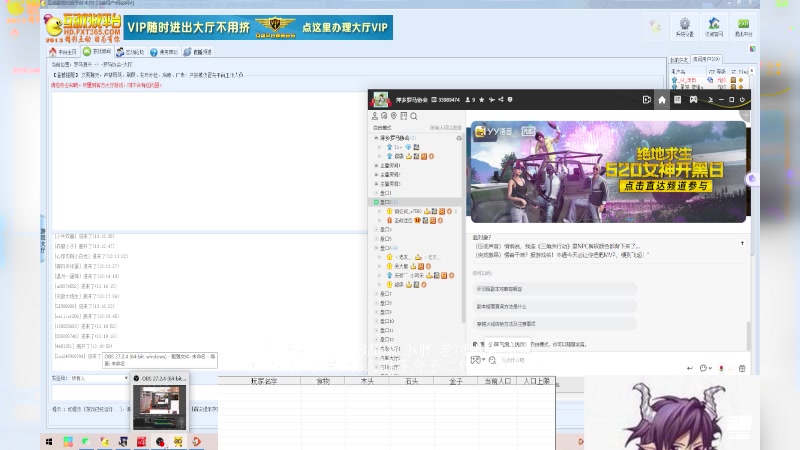Screen dimensions: 800x450
Task: Open the globe icon tab in platform window
Action: [197, 52]
